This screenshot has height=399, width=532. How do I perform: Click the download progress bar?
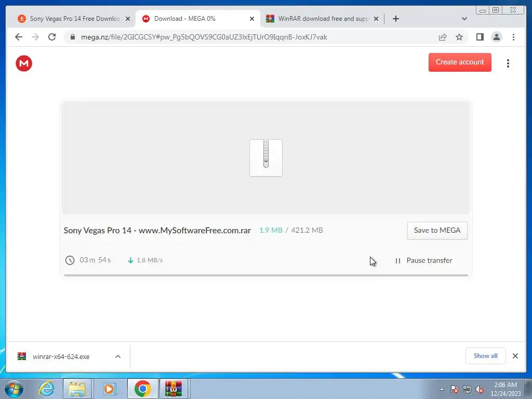pos(265,275)
